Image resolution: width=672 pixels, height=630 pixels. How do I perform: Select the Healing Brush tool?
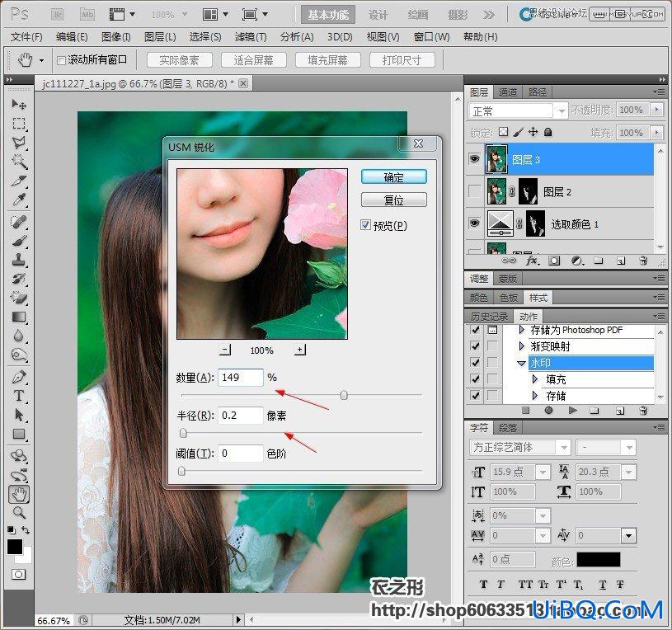(18, 222)
